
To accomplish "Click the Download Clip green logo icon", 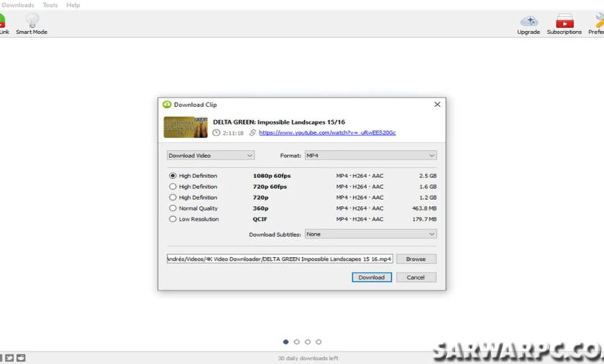I will tap(166, 105).
